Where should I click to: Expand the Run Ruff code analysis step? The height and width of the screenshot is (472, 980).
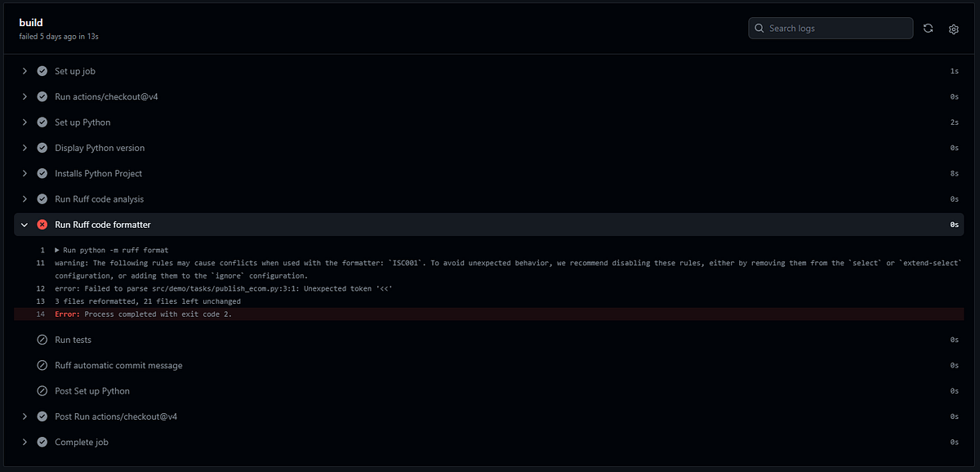pos(24,198)
